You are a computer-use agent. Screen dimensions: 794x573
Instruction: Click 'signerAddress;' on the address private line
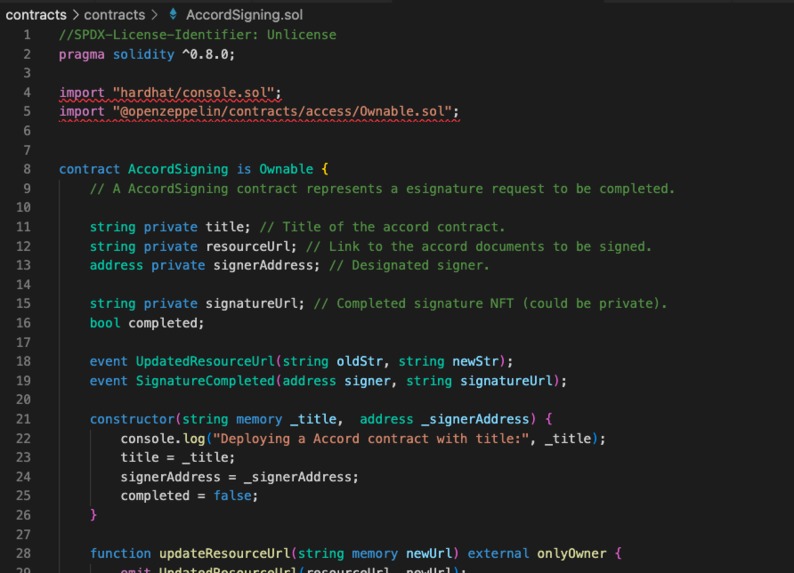(x=267, y=265)
